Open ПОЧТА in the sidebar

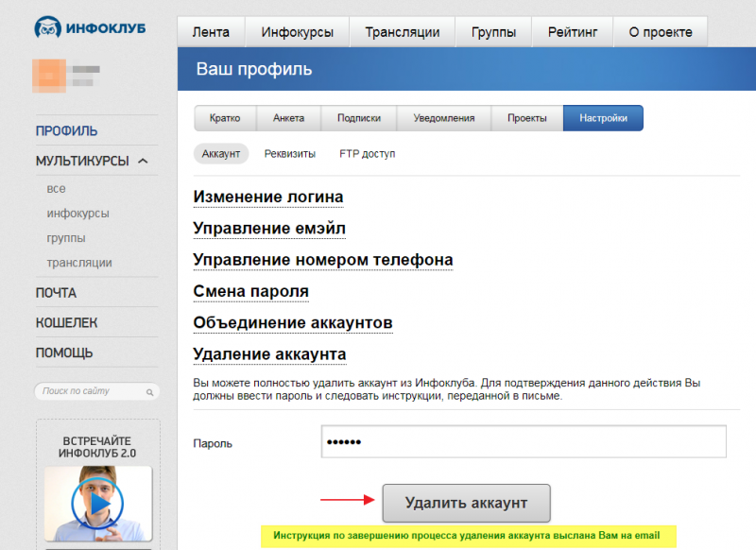[56, 293]
